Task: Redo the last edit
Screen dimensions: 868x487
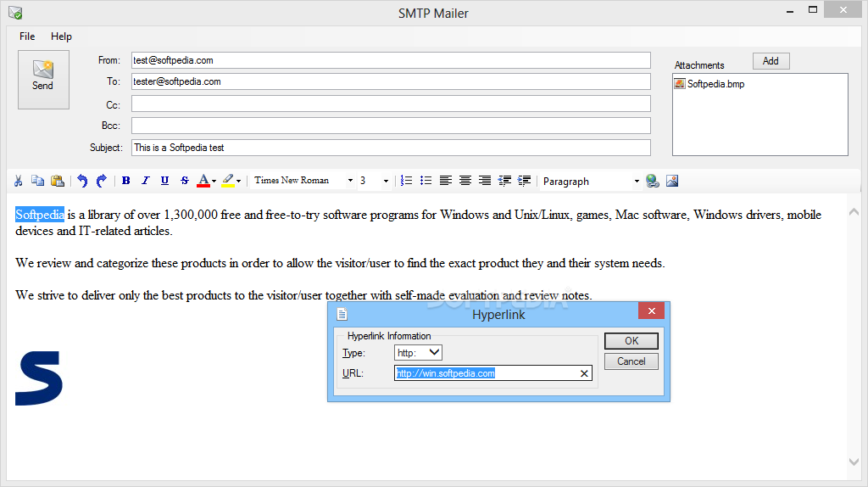Action: tap(102, 181)
